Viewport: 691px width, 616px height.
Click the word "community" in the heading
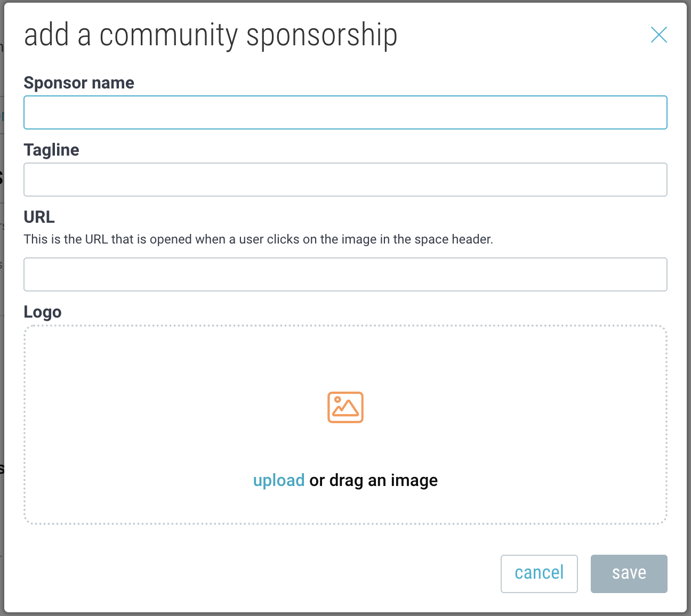tap(168, 35)
